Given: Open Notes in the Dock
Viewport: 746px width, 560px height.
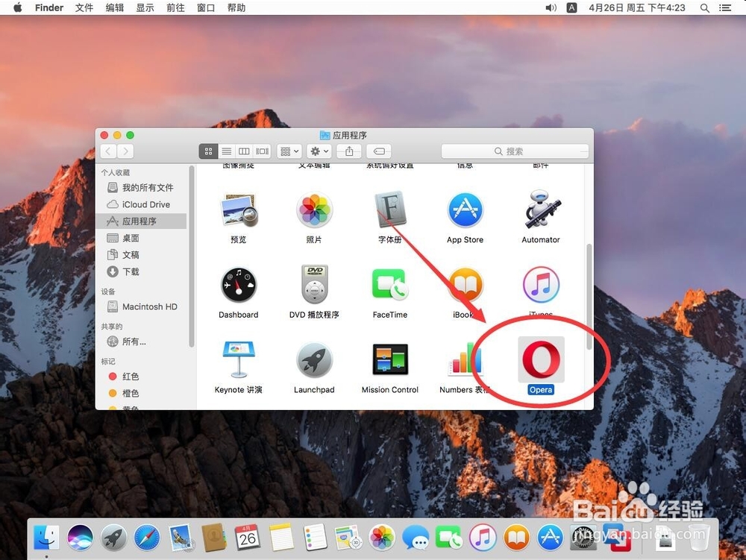Looking at the screenshot, I should click(281, 538).
